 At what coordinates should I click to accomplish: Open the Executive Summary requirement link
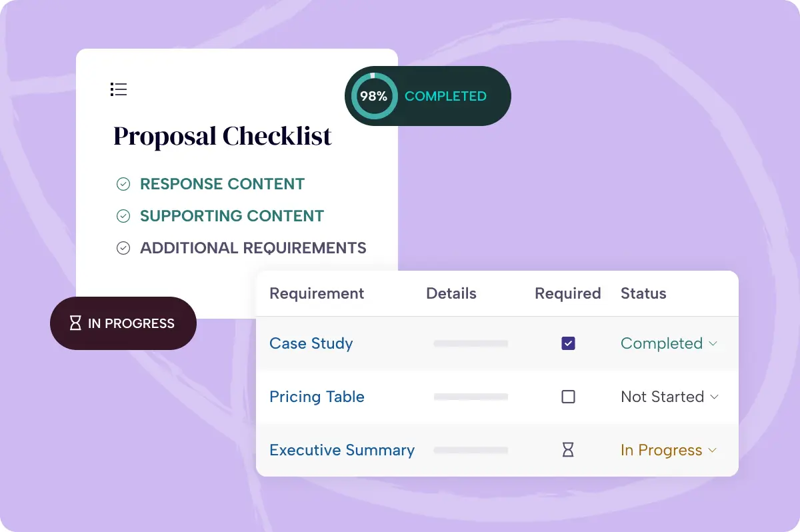(x=342, y=450)
